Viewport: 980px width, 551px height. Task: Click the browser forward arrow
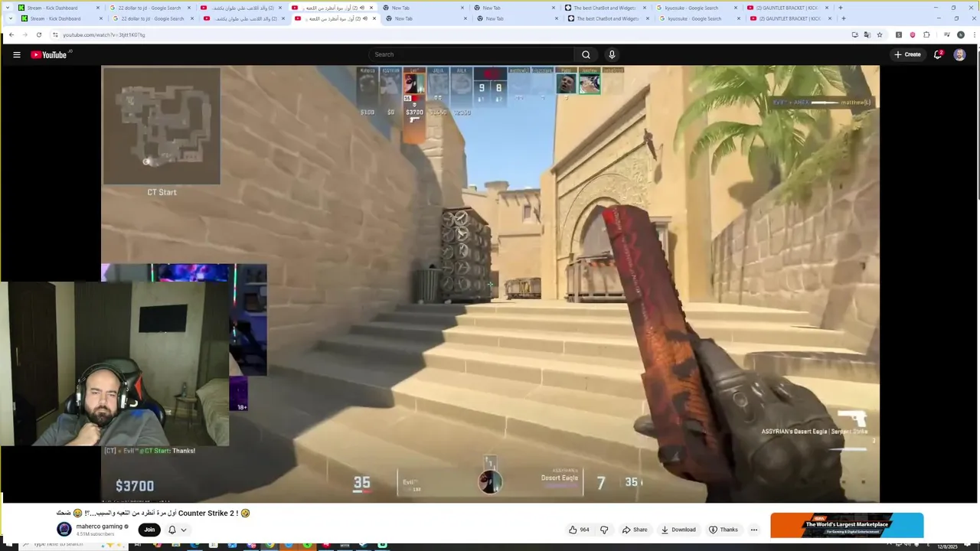24,34
